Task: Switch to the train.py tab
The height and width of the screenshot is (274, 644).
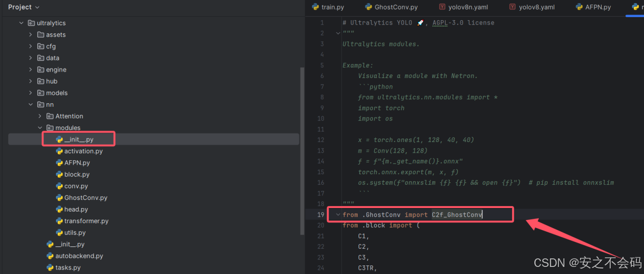Action: (x=328, y=7)
